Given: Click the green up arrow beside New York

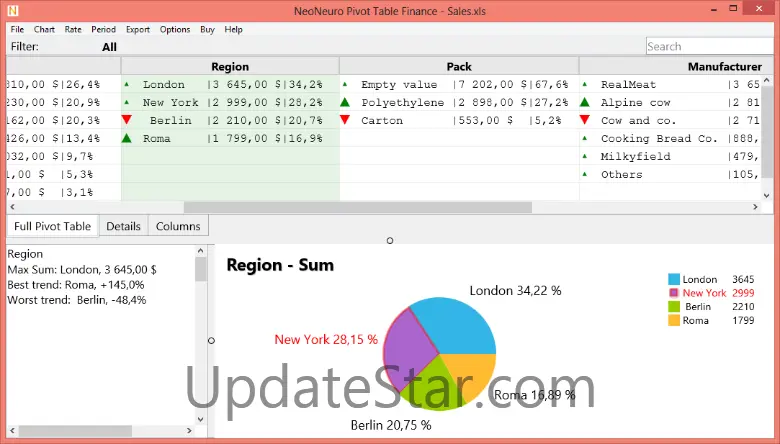Looking at the screenshot, I should coord(126,102).
